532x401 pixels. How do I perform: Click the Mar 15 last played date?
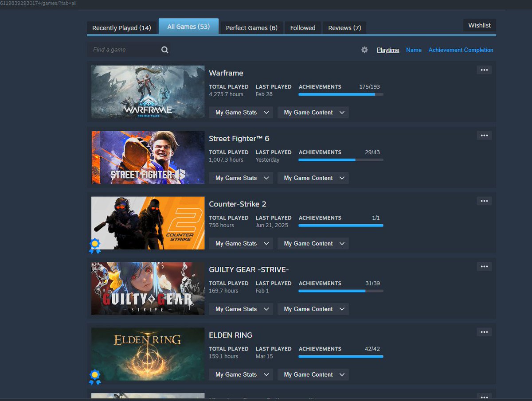click(264, 357)
